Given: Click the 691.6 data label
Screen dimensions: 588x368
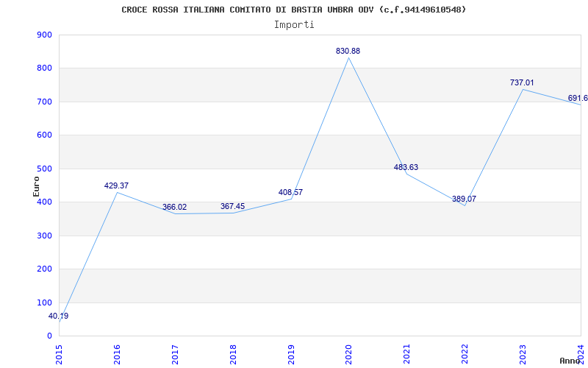Looking at the screenshot, I should 578,99.
